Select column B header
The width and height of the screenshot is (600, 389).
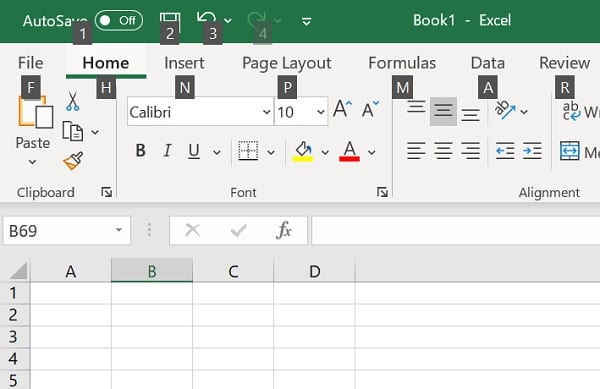(x=152, y=271)
